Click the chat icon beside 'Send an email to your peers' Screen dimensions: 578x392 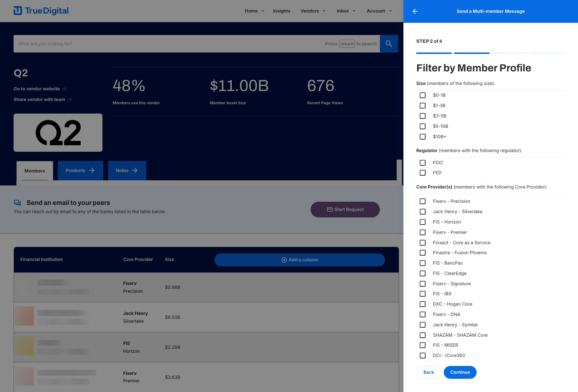pyautogui.click(x=17, y=202)
